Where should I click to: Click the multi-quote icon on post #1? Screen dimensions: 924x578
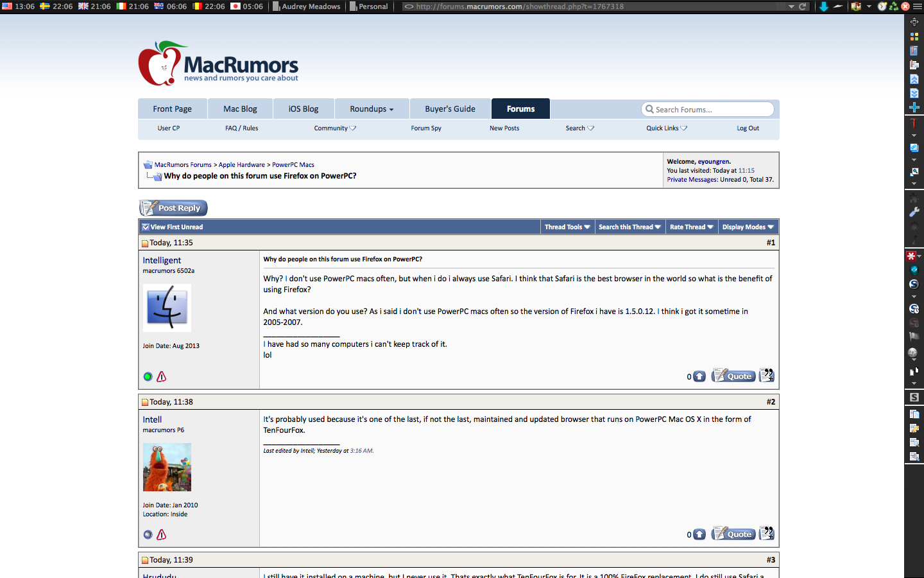(766, 375)
